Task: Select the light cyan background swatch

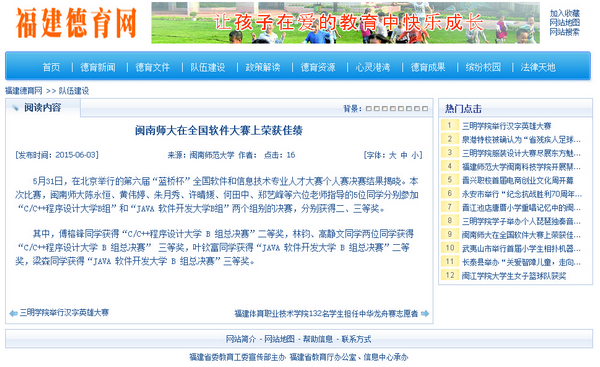Action: (409, 108)
